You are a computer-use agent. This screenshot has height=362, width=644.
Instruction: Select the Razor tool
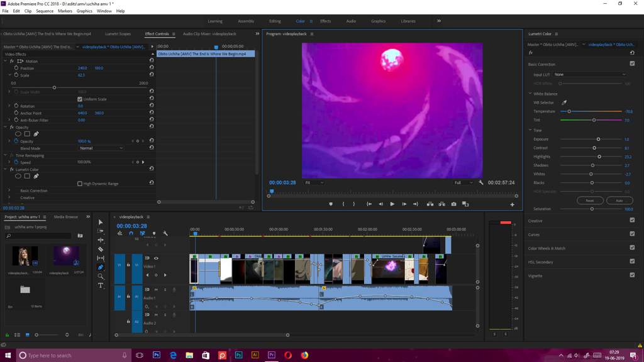[x=100, y=249]
